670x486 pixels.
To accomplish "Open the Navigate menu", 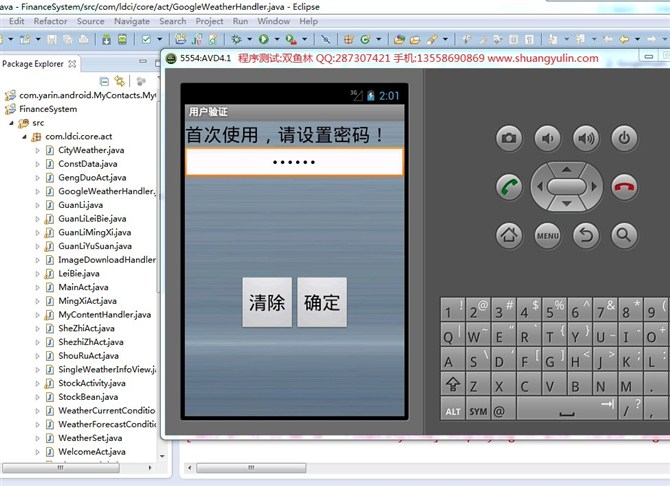I will click(x=132, y=21).
